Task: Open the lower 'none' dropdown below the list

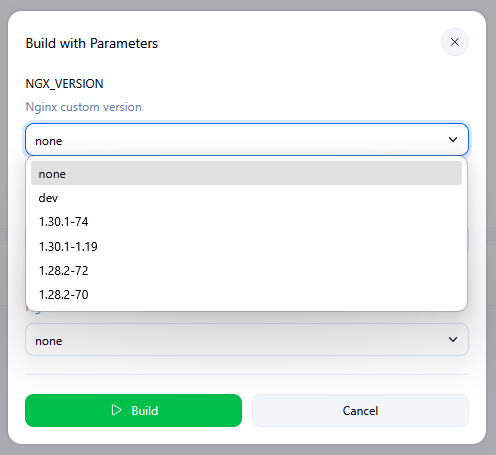Action: coord(247,340)
